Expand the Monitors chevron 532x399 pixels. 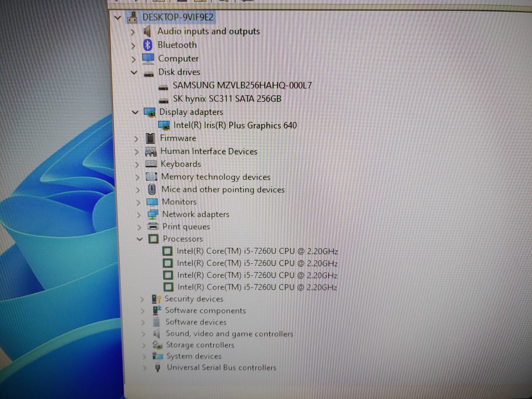[138, 203]
